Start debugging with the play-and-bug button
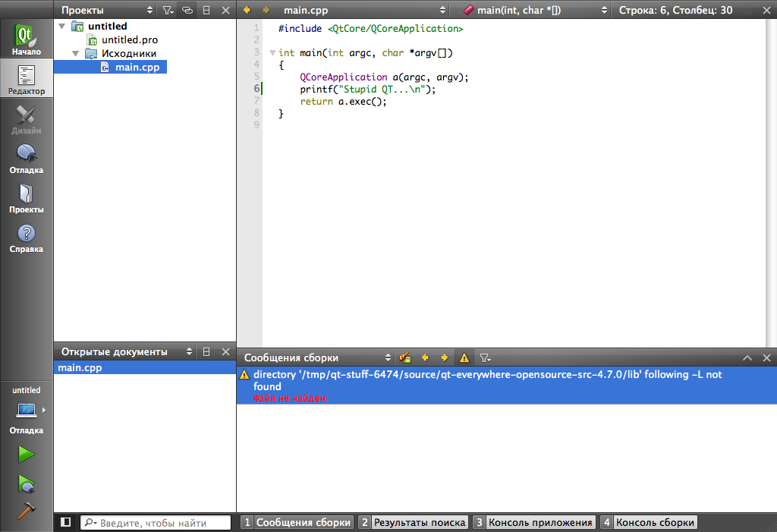The height and width of the screenshot is (532, 777). coord(27,483)
